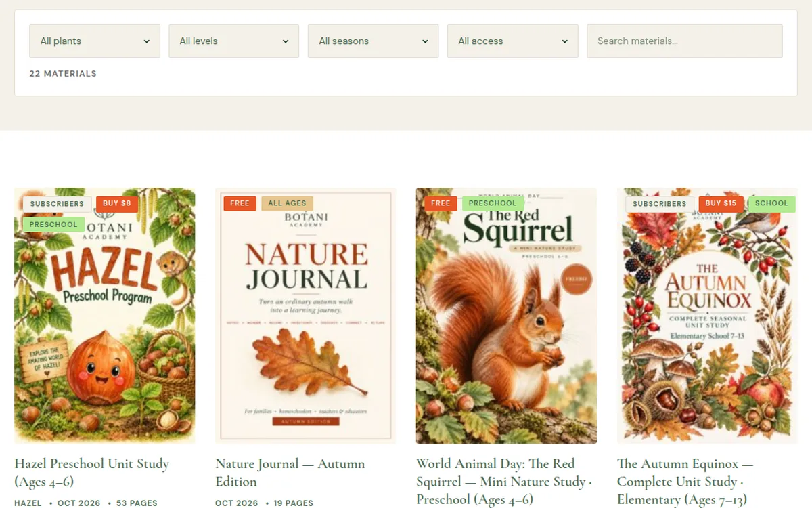Screen dimensions: 812x508
Task: Open Nature Journal — Autumn Edition title link
Action: [x=290, y=473]
